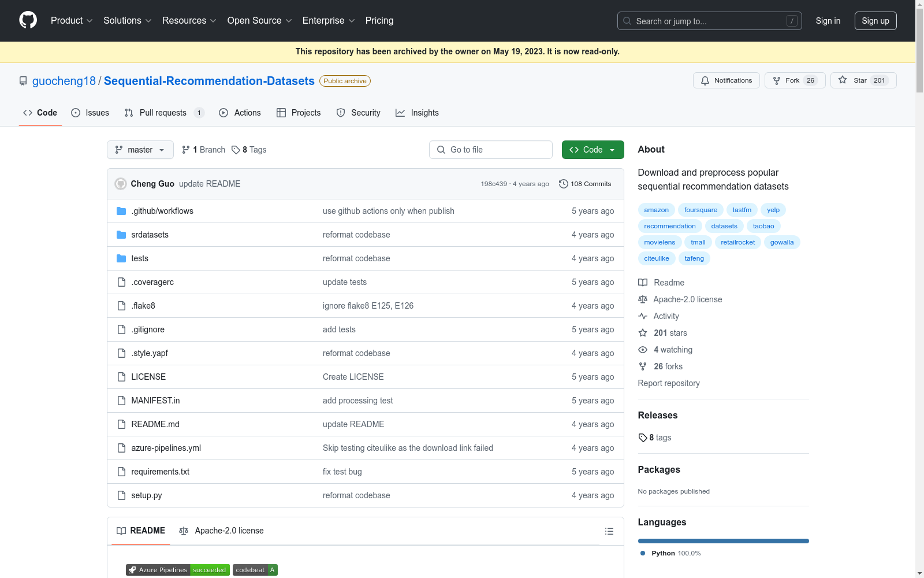Click the commit history clock icon
The width and height of the screenshot is (924, 578).
(564, 184)
